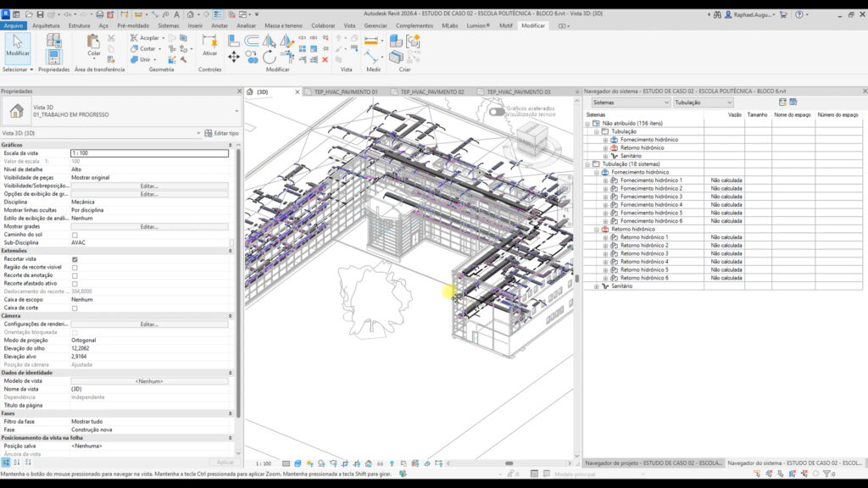868x488 pixels.
Task: Switch to TEP_HVAC_PAVIMENTO 03 view tab
Action: pyautogui.click(x=519, y=91)
